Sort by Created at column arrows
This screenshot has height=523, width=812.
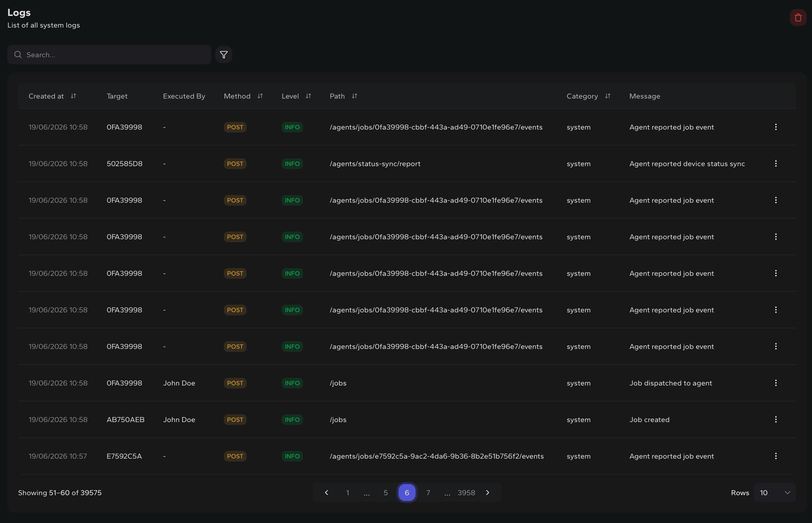point(73,96)
